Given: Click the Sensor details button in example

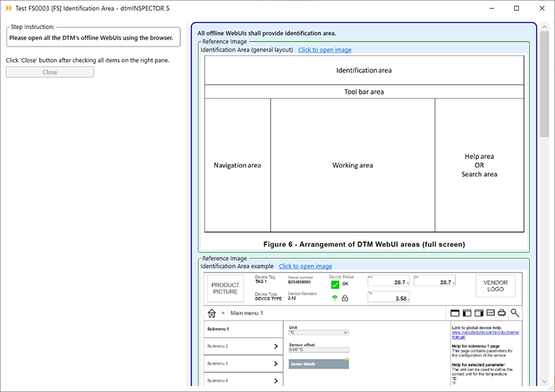Looking at the screenshot, I should point(319,364).
